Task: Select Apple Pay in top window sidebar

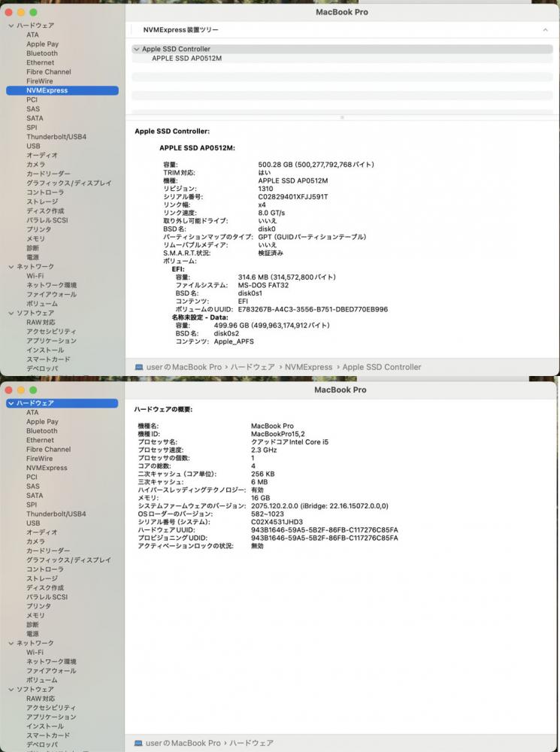Action: click(43, 44)
